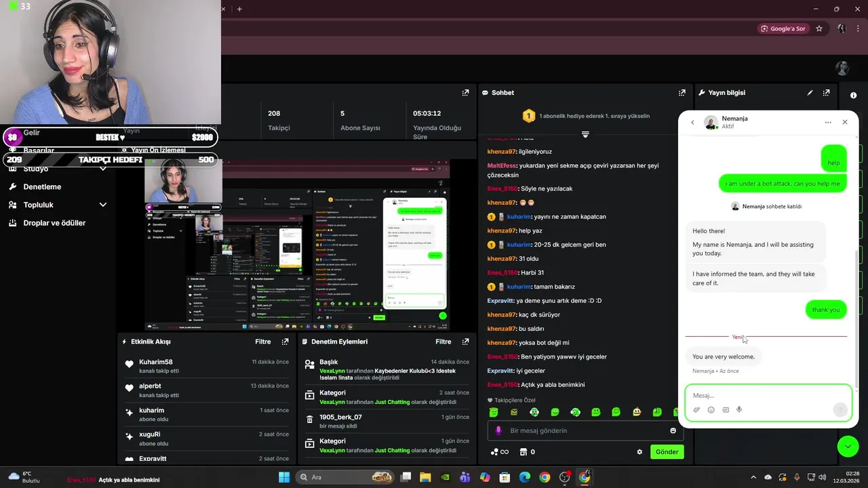Attach a file in the support chat

(x=696, y=409)
